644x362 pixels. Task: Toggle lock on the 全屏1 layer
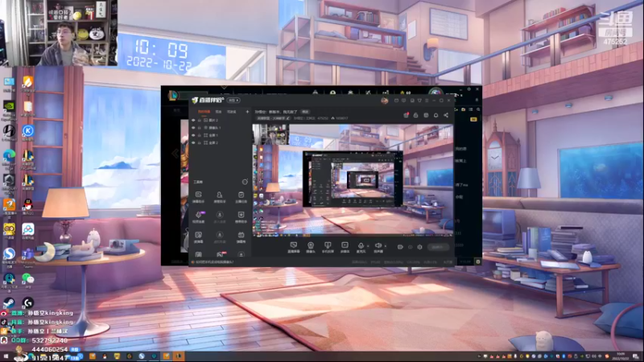(x=200, y=135)
